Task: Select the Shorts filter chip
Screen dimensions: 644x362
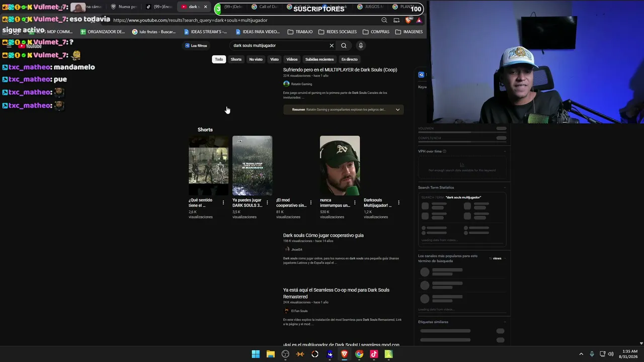Action: (236, 59)
